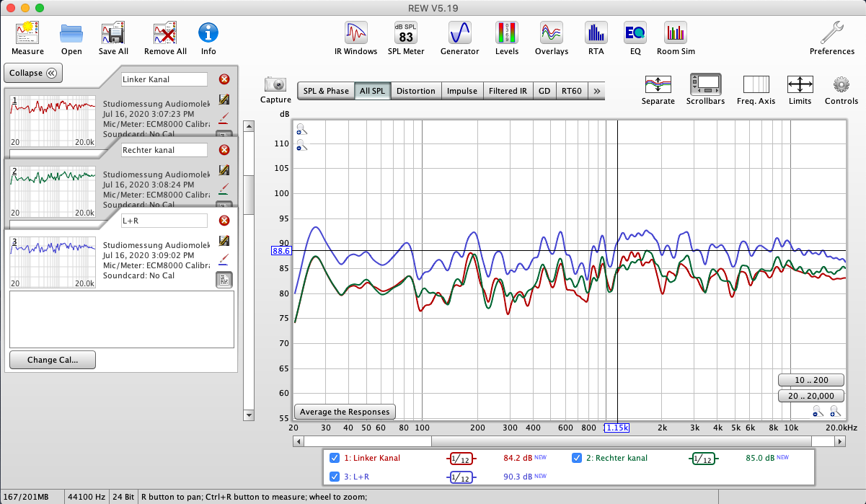This screenshot has height=504, width=866.
Task: Click the Linker Kanal name field
Action: point(164,79)
